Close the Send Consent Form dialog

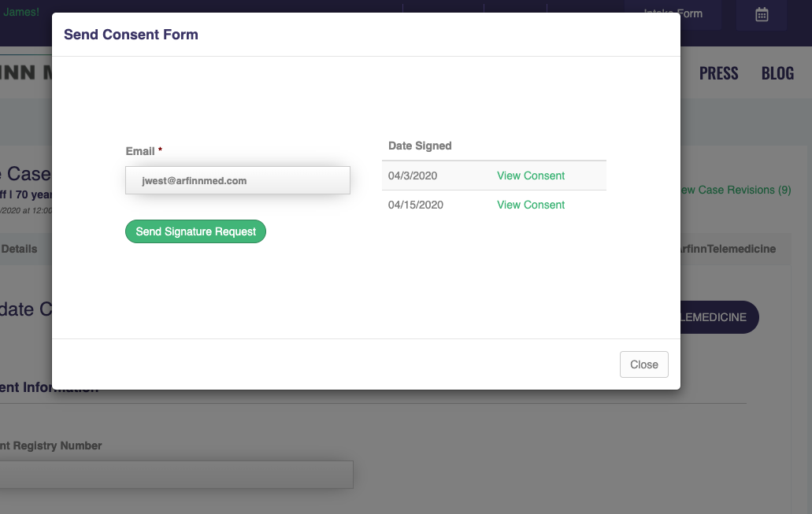[x=643, y=364]
